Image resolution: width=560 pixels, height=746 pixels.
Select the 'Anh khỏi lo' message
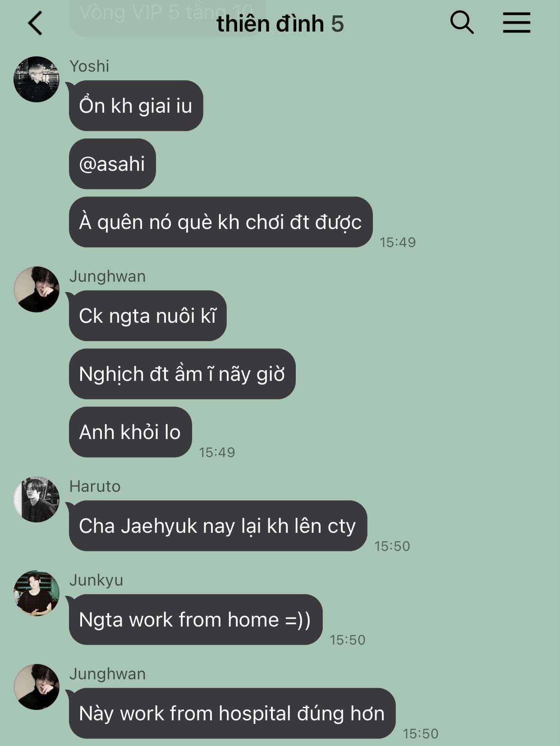coord(130,432)
